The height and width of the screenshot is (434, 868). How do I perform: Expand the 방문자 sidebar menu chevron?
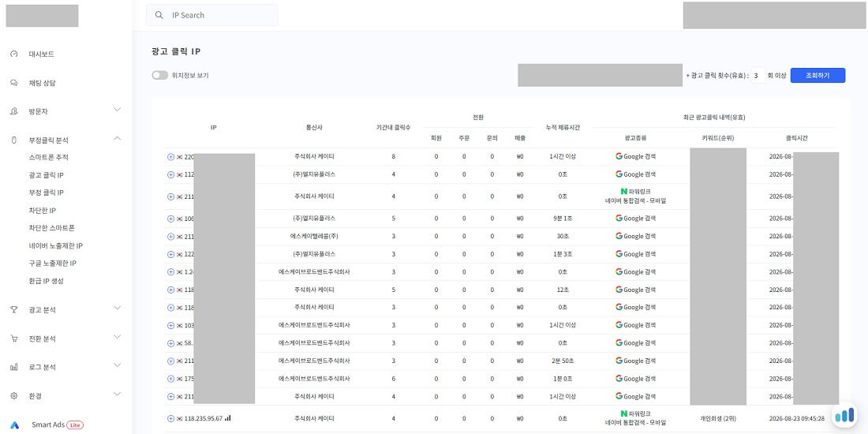point(117,110)
